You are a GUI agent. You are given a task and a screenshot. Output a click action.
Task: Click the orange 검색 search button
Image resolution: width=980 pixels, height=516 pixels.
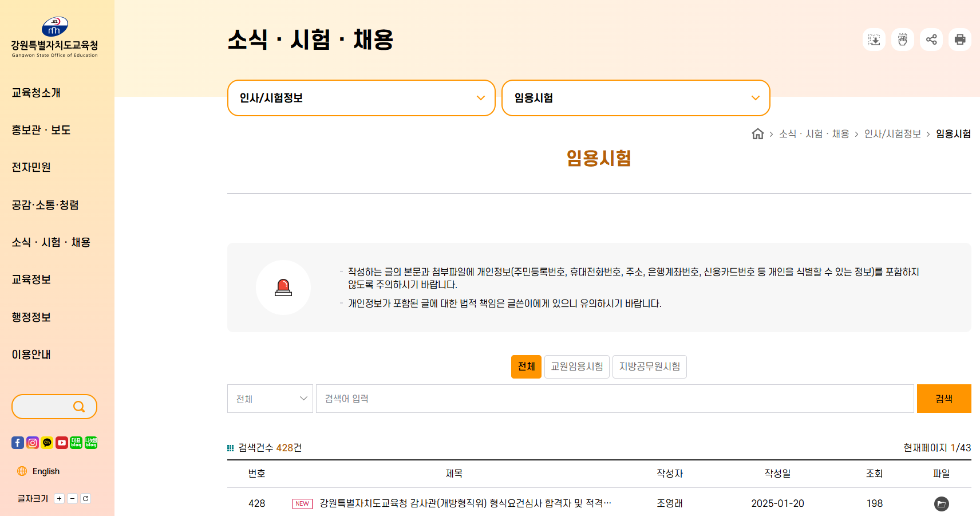click(943, 398)
